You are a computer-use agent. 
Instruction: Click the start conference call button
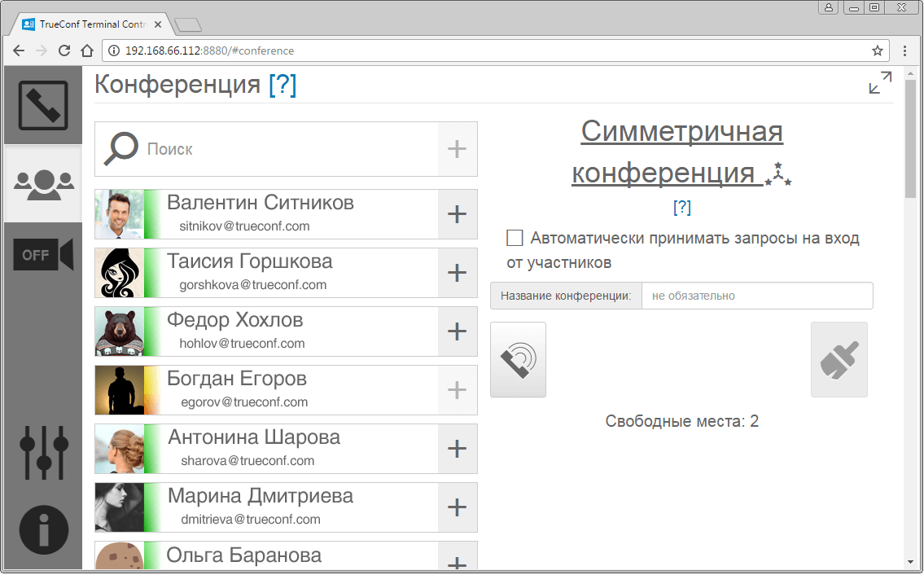[518, 360]
